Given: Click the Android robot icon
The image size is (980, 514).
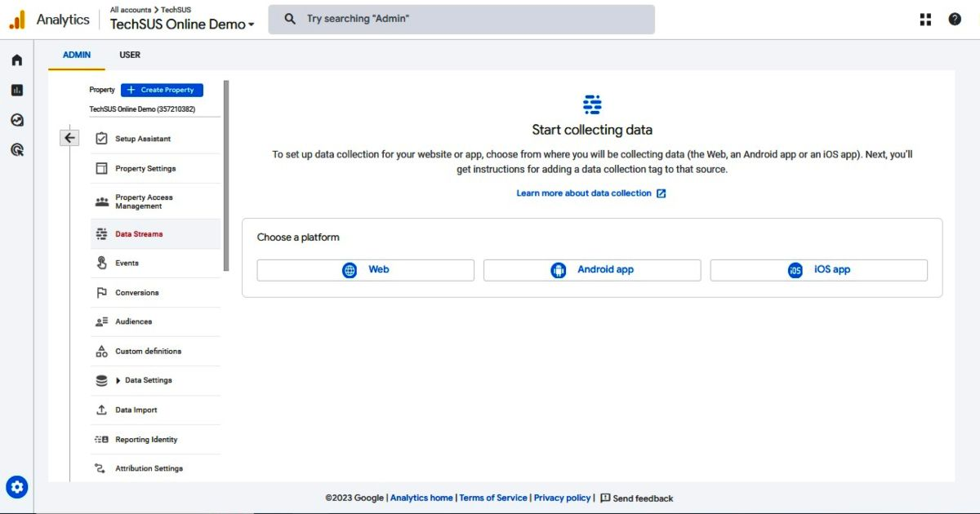Looking at the screenshot, I should click(559, 270).
